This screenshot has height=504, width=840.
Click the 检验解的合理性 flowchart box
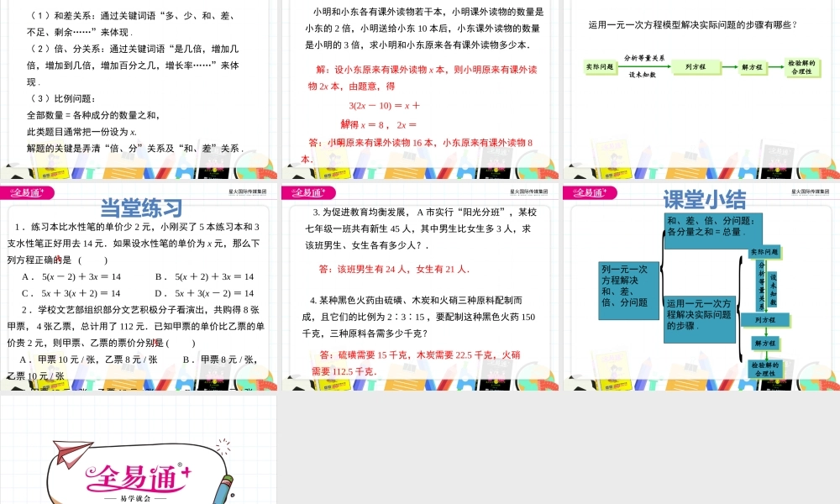click(x=802, y=68)
